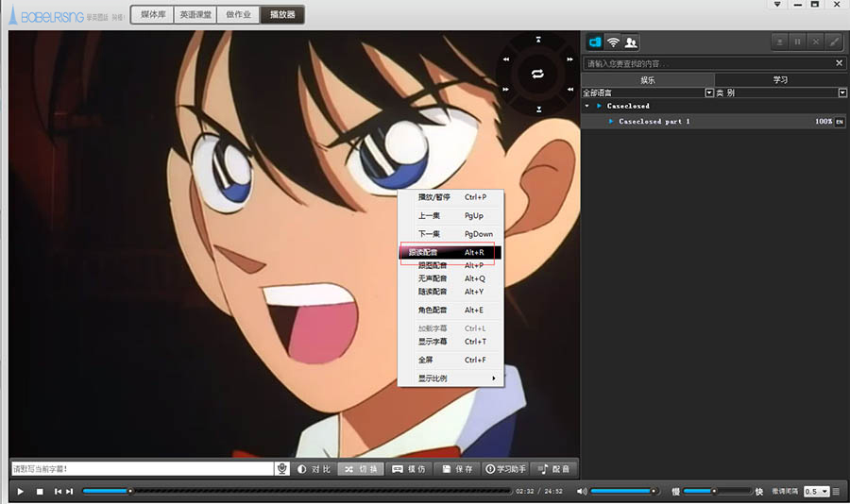This screenshot has height=504, width=850.
Task: Select 跟读配音 Alt+R menu item
Action: (x=450, y=253)
